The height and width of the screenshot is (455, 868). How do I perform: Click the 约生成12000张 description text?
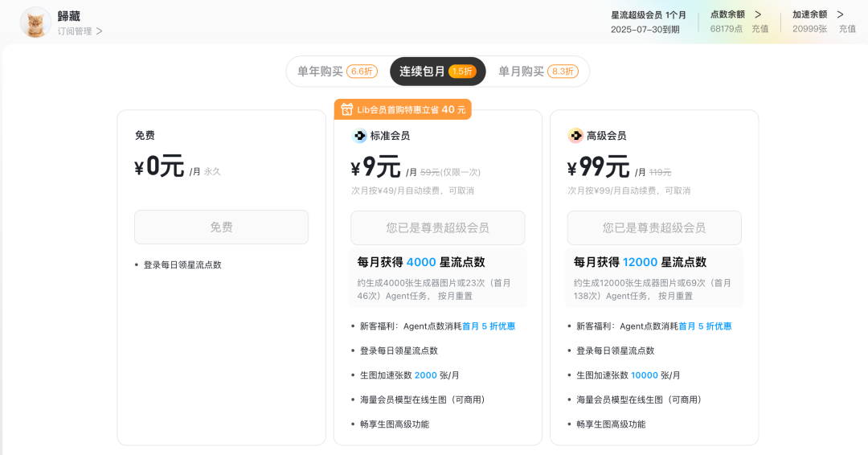653,289
